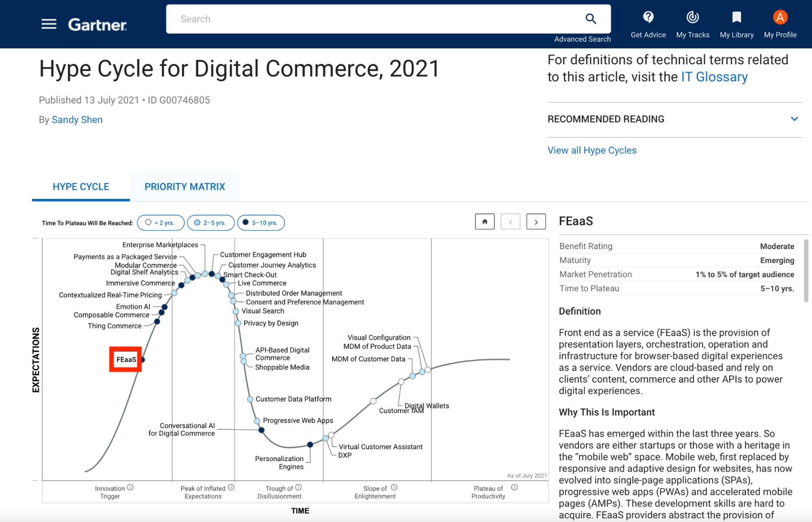
Task: Toggle the 5–10 yrs. filter
Action: [261, 223]
